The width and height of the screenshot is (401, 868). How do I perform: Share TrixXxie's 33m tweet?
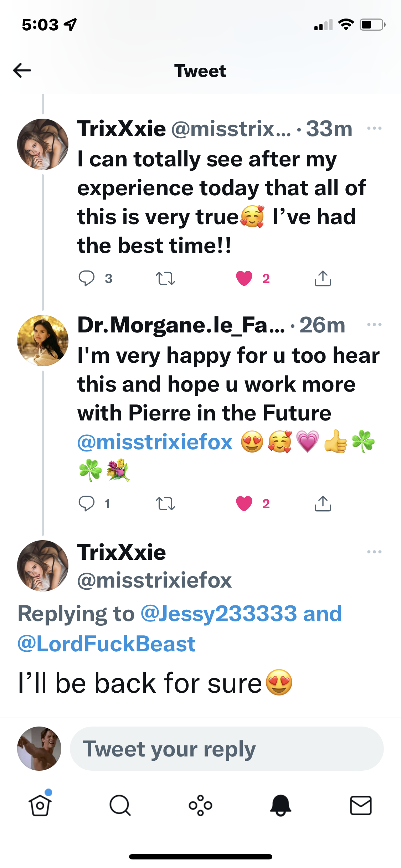click(x=323, y=278)
